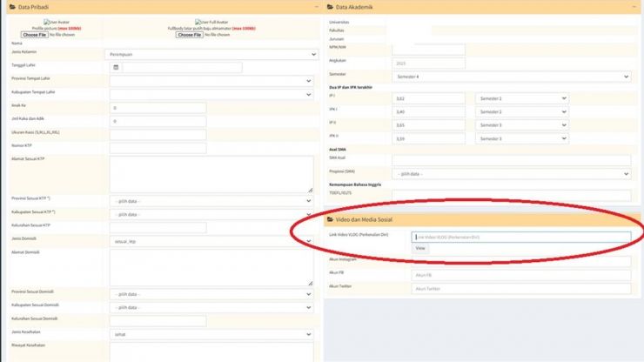The image size is (644, 362).
Task: Open the Semester dropdown showing Semester 4
Action: (512, 77)
